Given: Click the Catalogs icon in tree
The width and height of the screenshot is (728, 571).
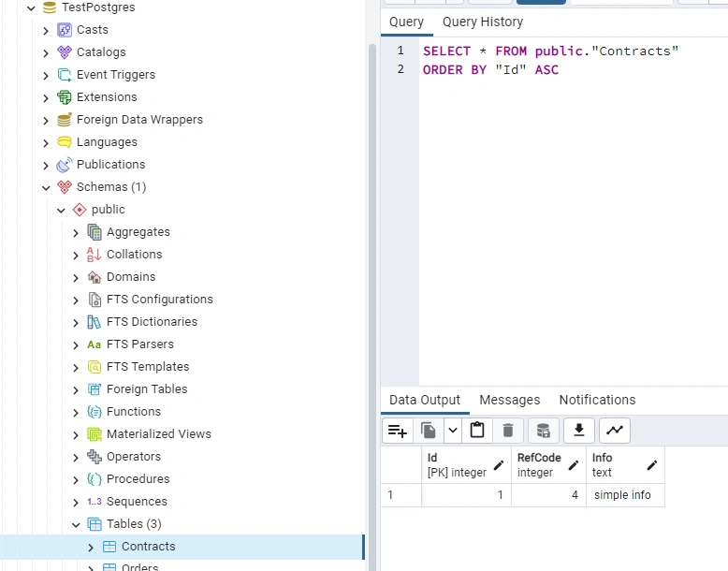Looking at the screenshot, I should (64, 52).
